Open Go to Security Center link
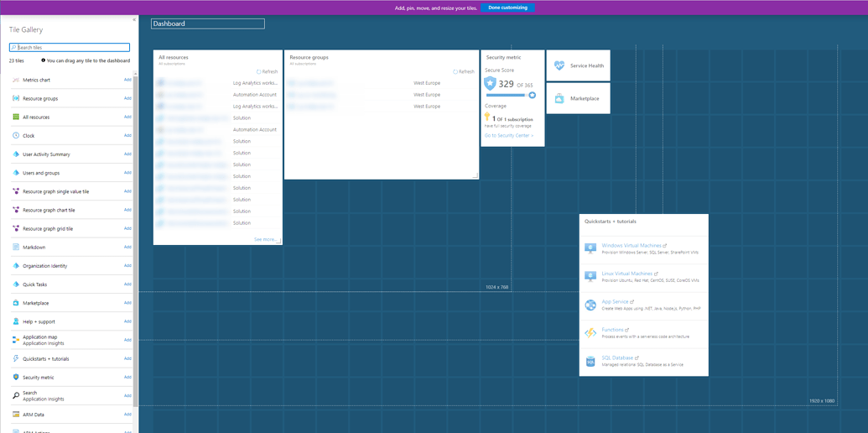 pos(509,135)
